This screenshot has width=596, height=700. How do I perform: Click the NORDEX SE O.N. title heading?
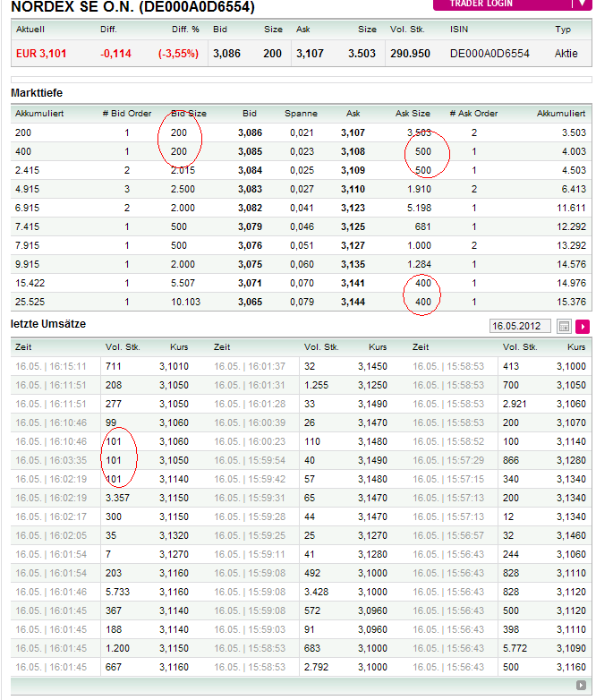click(x=132, y=6)
